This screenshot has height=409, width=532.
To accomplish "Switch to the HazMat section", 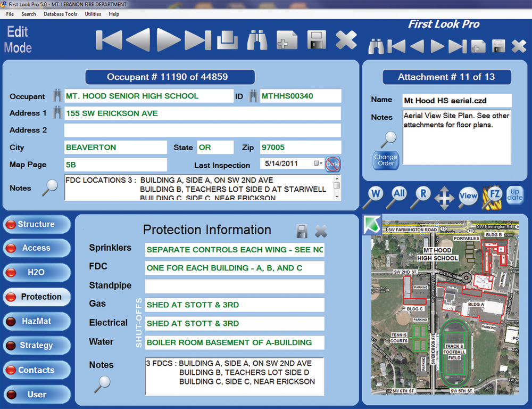I will 36,321.
